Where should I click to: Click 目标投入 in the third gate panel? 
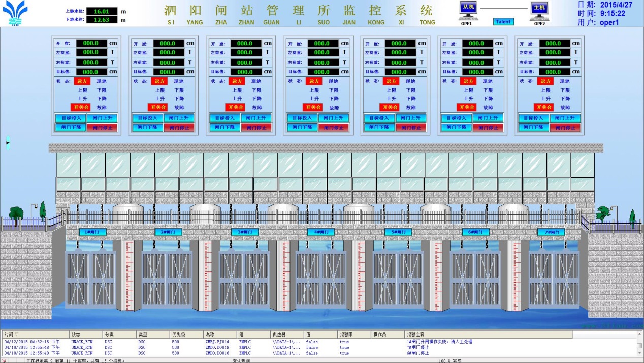225,118
